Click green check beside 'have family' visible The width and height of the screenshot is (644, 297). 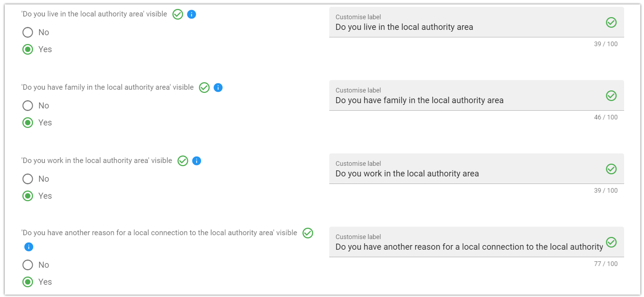204,87
